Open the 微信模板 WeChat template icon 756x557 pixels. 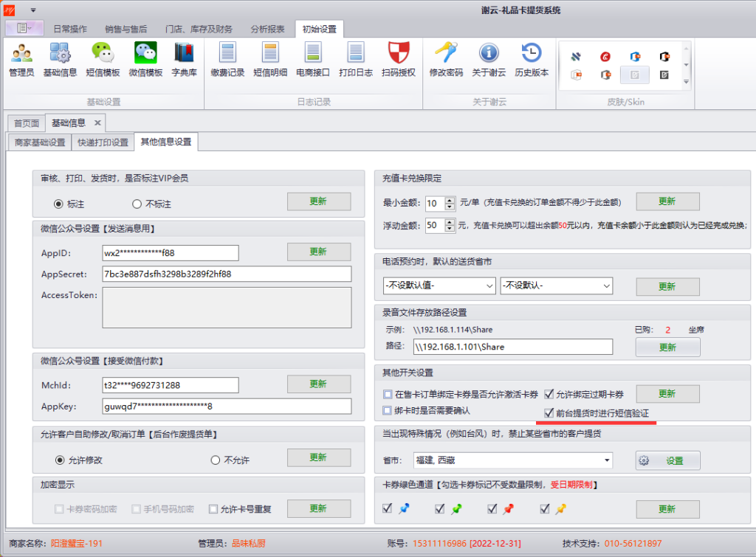145,60
